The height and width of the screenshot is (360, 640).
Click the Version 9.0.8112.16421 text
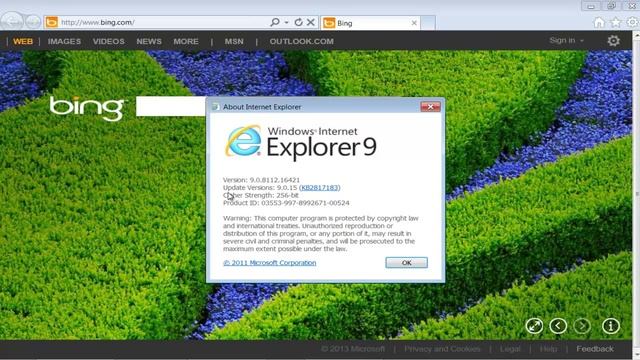click(x=261, y=180)
